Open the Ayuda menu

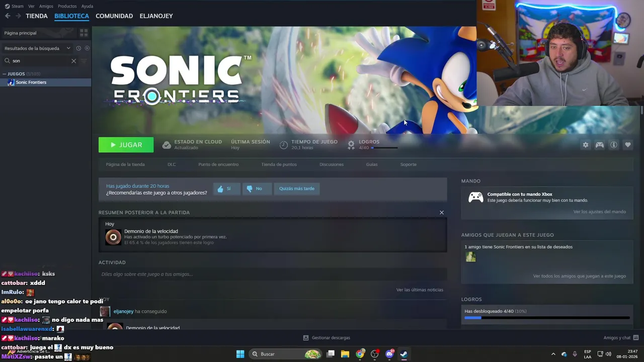click(x=87, y=6)
